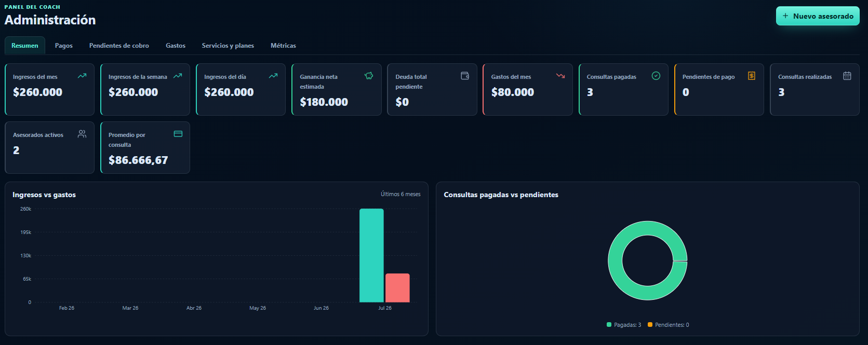The width and height of the screenshot is (868, 345).
Task: Click the Nuevo asesorado button
Action: (x=818, y=16)
